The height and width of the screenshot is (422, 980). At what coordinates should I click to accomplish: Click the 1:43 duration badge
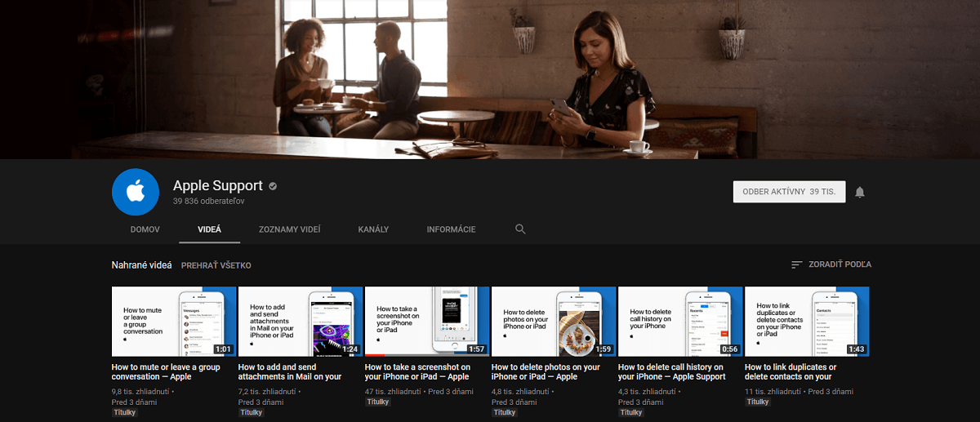tap(857, 349)
